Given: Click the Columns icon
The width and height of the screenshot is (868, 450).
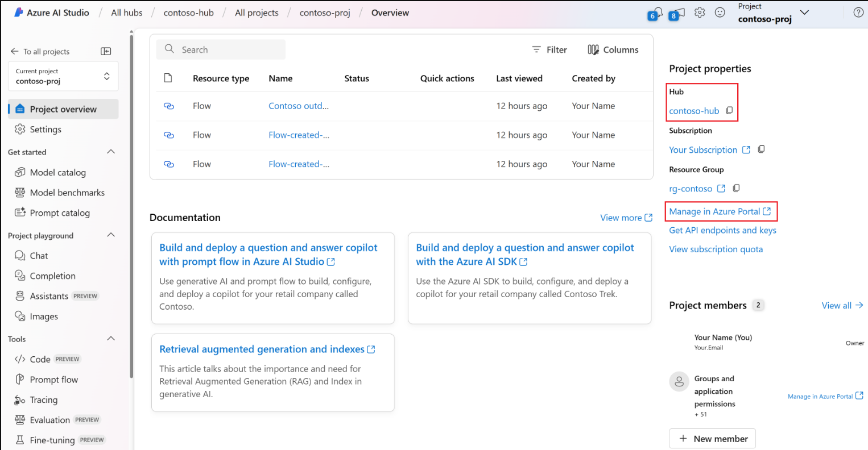Looking at the screenshot, I should point(593,49).
